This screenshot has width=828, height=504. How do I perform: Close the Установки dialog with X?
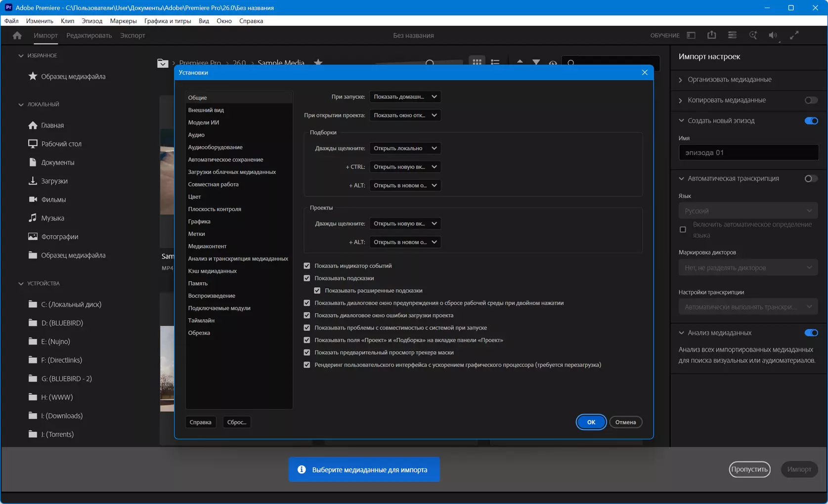point(645,72)
